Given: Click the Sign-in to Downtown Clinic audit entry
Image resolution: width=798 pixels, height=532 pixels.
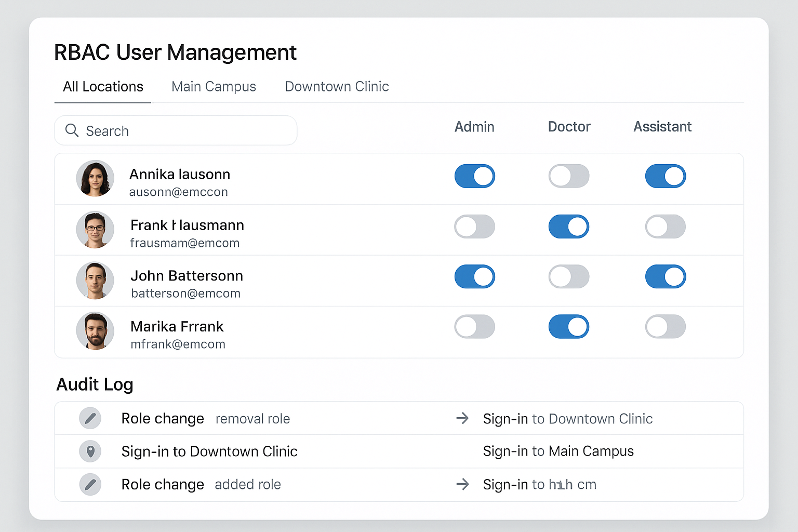Looking at the screenshot, I should [x=209, y=451].
